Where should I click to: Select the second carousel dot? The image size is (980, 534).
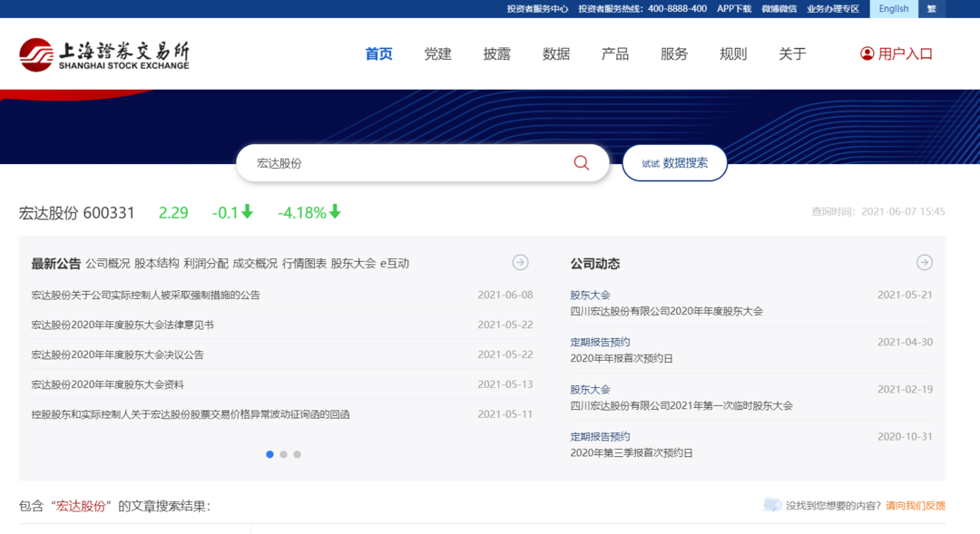283,454
